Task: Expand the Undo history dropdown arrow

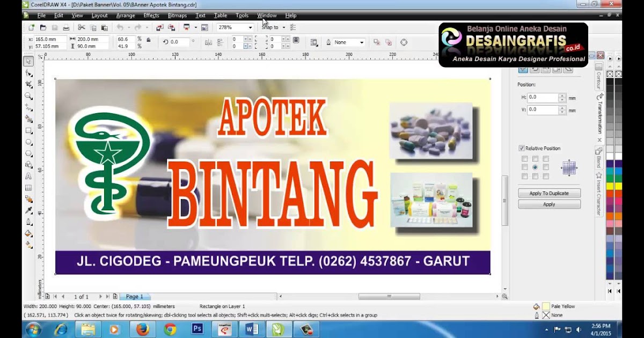Action: point(128,27)
